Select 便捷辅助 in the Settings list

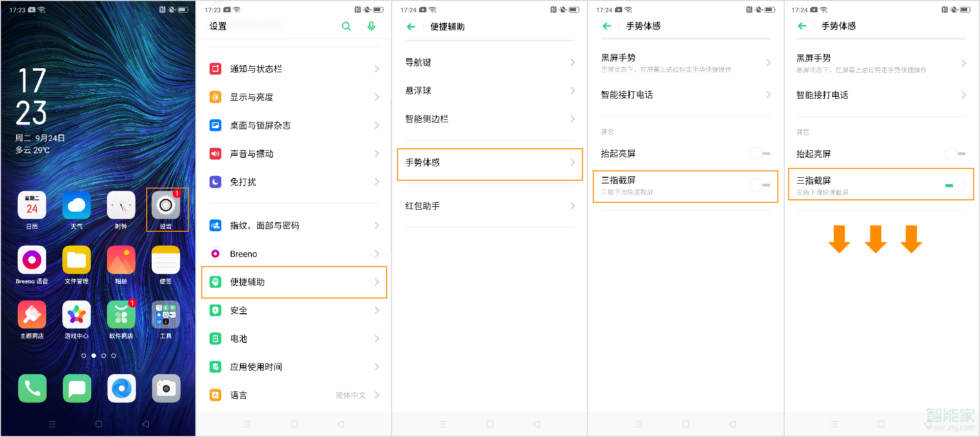(x=293, y=282)
